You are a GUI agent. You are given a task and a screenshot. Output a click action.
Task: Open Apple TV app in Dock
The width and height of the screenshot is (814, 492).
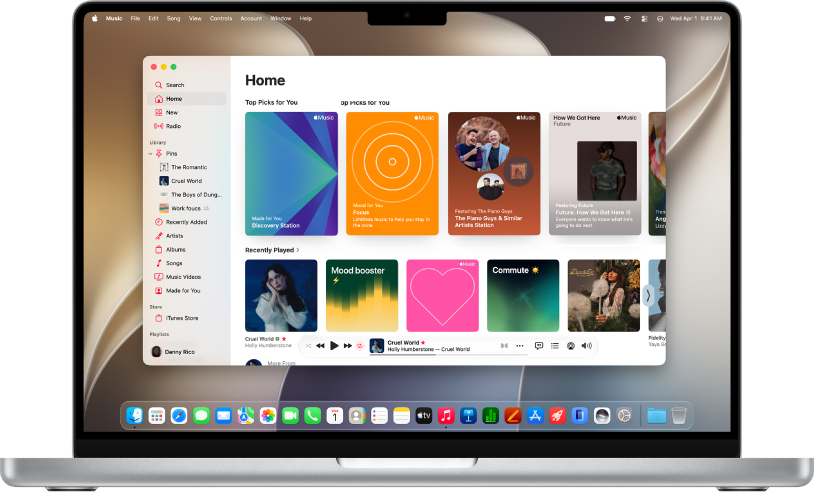[x=424, y=415]
